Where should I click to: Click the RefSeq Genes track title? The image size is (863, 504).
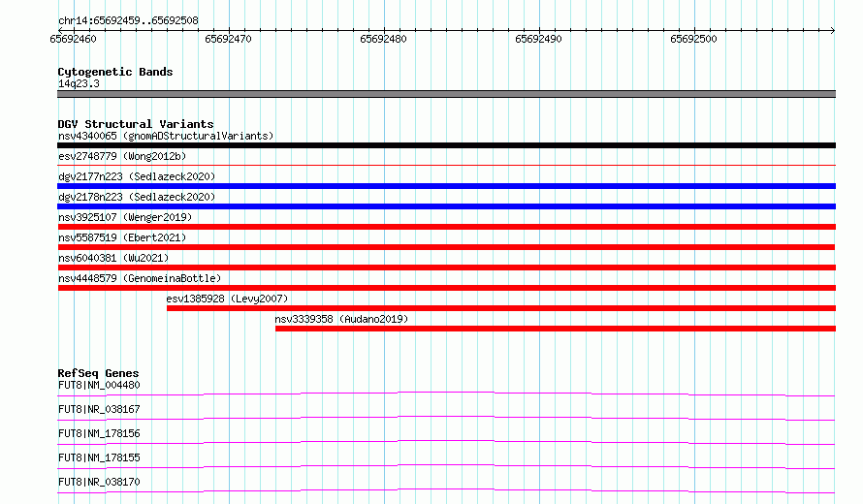coord(98,373)
